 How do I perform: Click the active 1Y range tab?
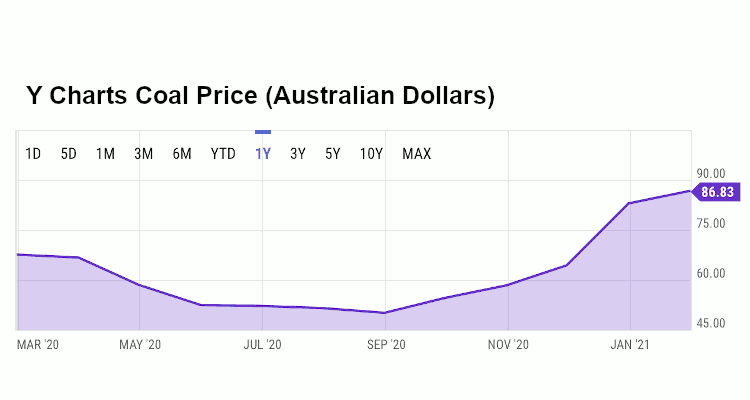pyautogui.click(x=263, y=154)
